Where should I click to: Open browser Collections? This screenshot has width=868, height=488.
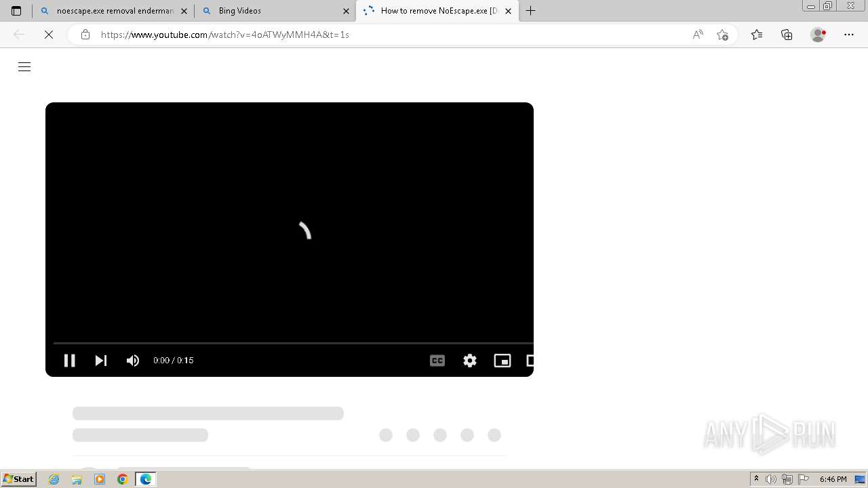pos(787,35)
